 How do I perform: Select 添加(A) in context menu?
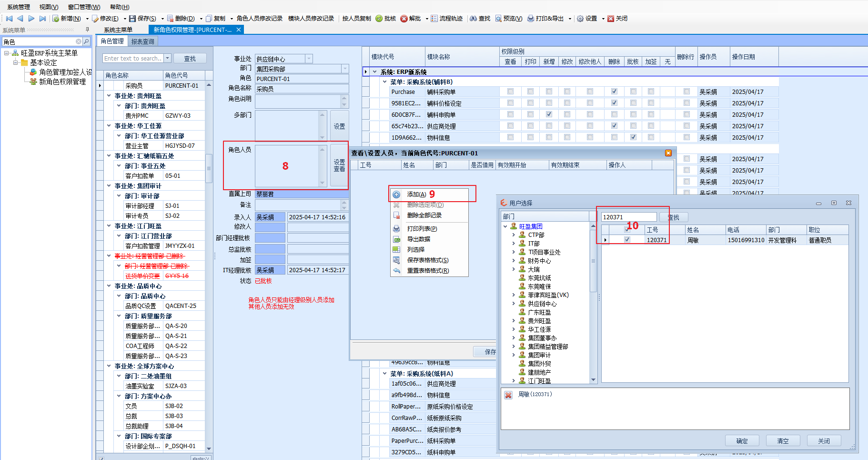[416, 194]
